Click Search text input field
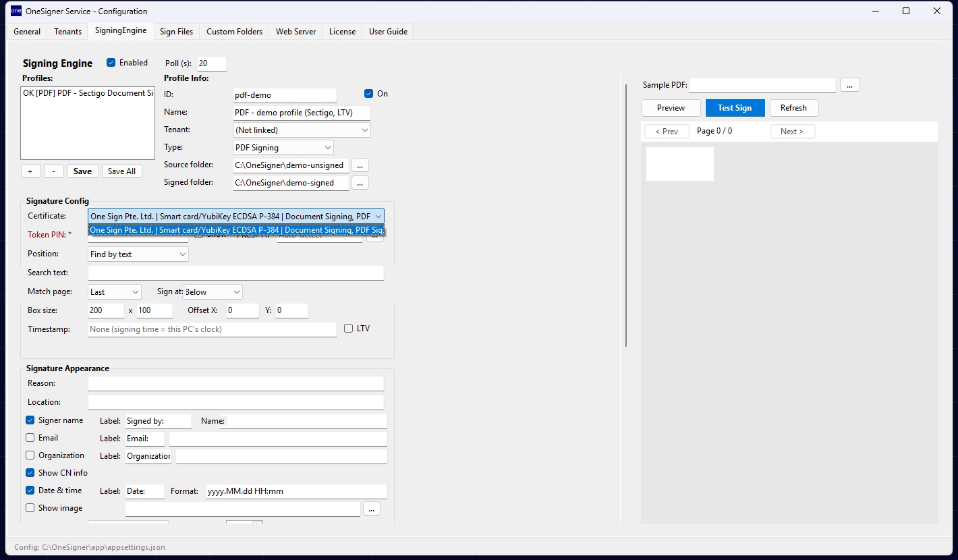This screenshot has height=560, width=958. point(236,273)
